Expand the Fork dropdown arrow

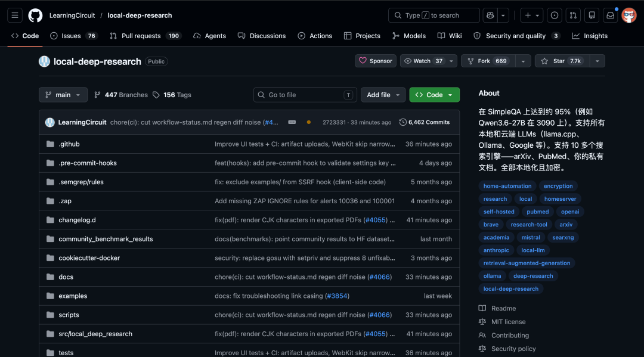524,61
